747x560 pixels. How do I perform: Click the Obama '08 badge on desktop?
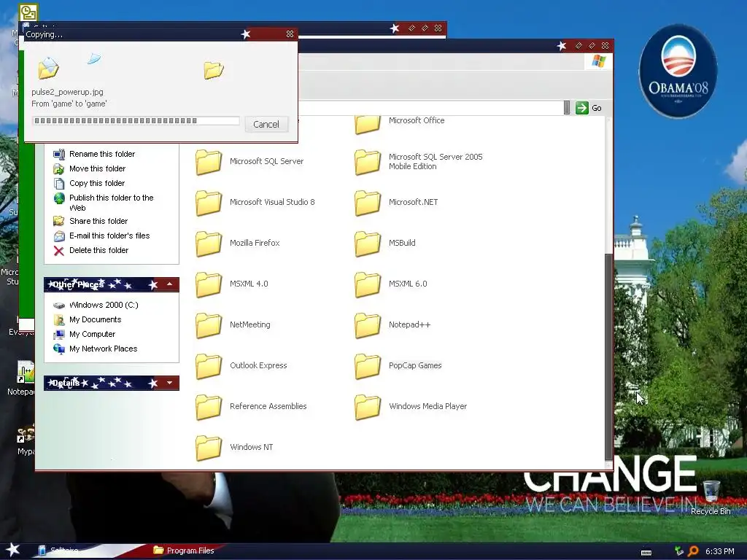(x=678, y=71)
